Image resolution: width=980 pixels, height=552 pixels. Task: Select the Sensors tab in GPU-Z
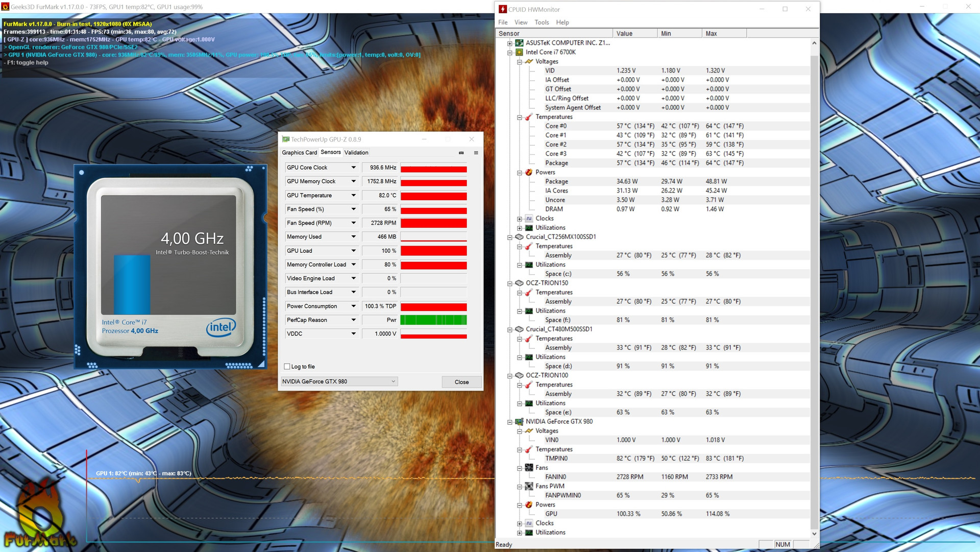coord(331,152)
